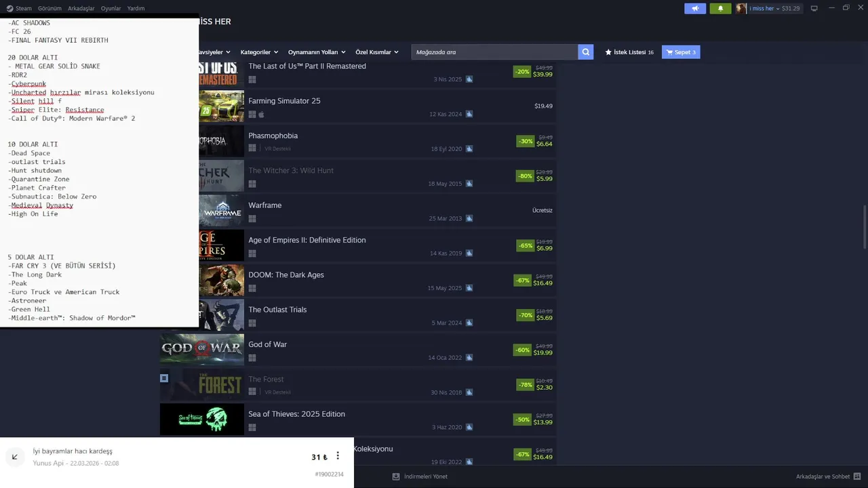
Task: Click review thumbs-up icon on Age of Empires row
Action: [469, 253]
